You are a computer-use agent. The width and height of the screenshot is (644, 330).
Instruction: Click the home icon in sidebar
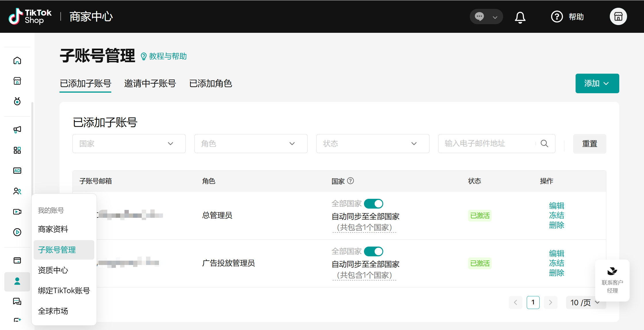click(x=17, y=60)
